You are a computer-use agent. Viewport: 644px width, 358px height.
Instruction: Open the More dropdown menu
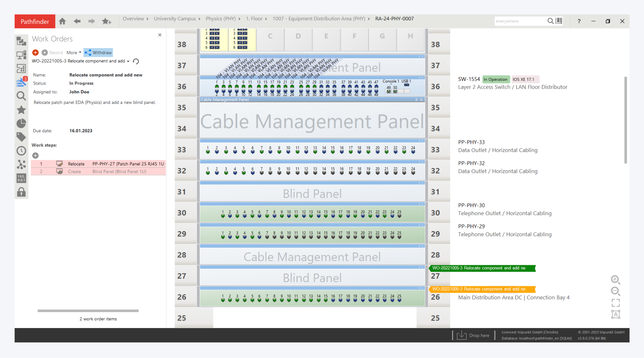point(74,53)
